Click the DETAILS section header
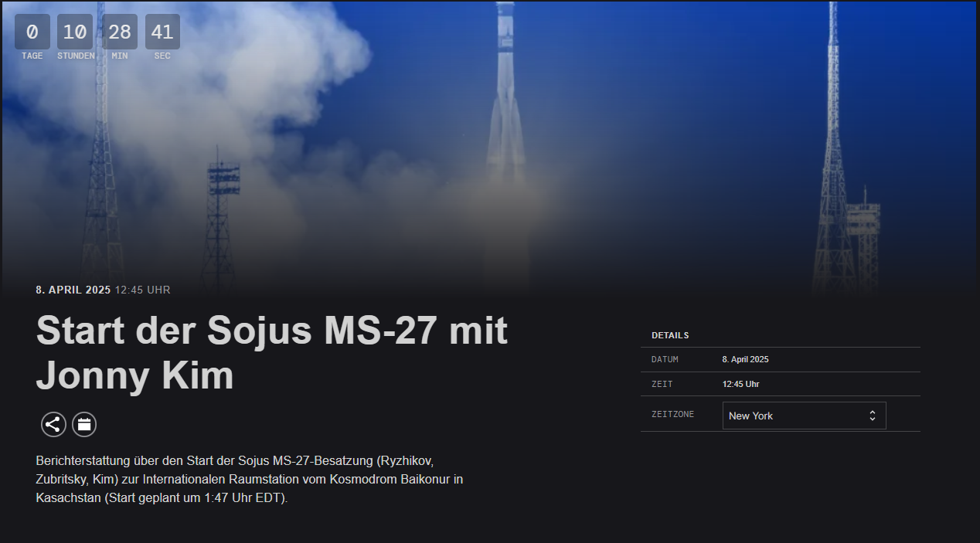The height and width of the screenshot is (543, 980). [670, 335]
